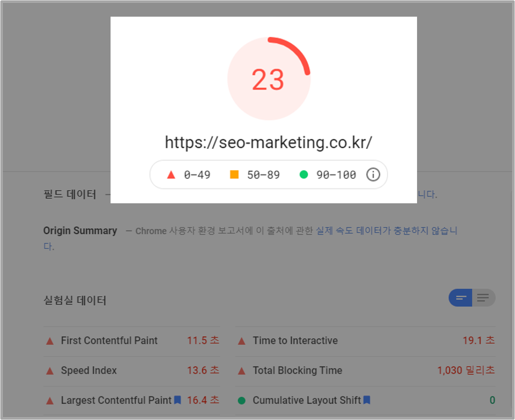Select the Time to Interactive metric label
Viewport: 515px width, 420px height.
click(x=295, y=341)
